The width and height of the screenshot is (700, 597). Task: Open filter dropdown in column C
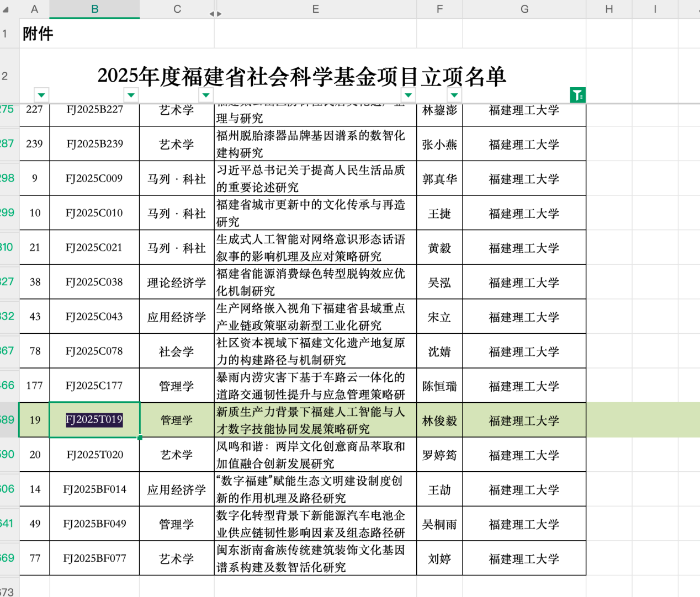[x=205, y=95]
